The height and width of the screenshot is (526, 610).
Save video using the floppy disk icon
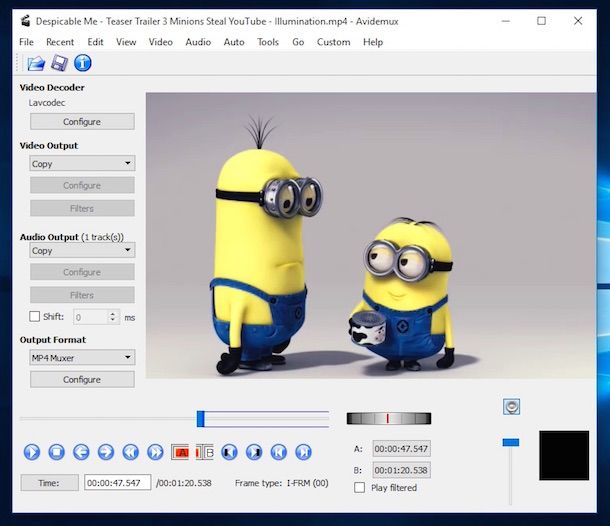tap(59, 63)
